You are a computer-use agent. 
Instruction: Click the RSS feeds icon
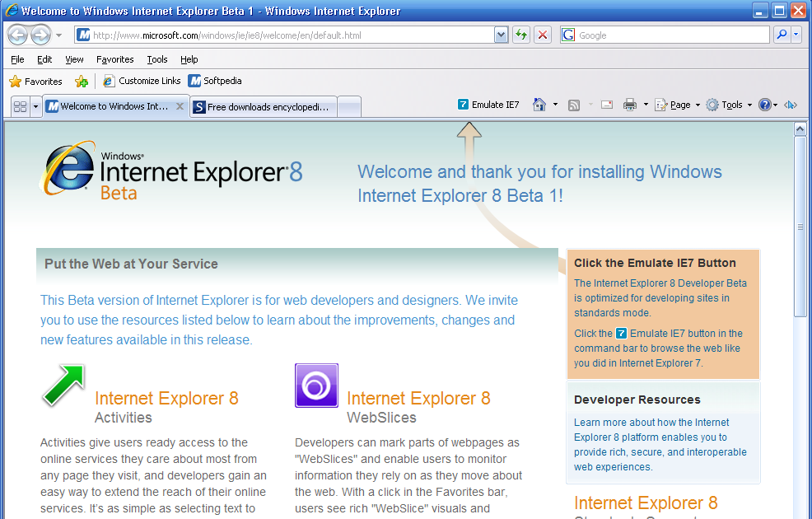coord(574,105)
